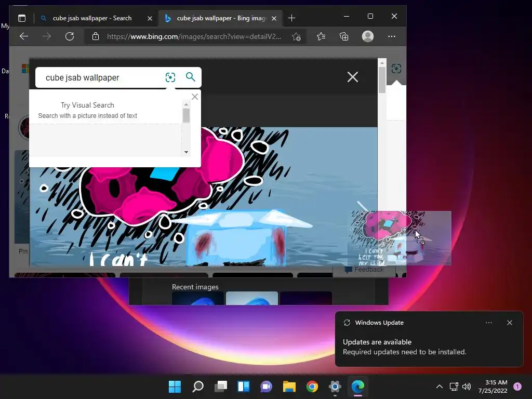Click the 'Recent images' label
This screenshot has height=399, width=532.
coord(195,287)
